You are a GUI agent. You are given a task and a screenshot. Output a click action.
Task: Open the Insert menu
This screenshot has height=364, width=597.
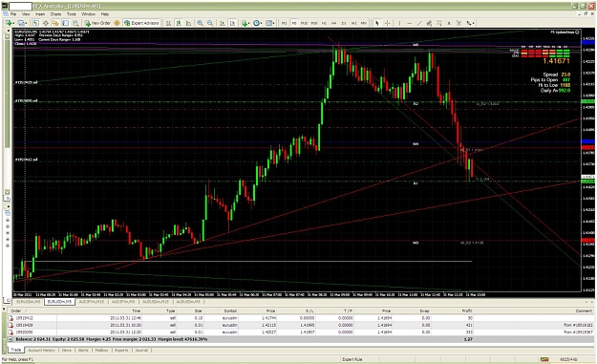click(x=40, y=14)
